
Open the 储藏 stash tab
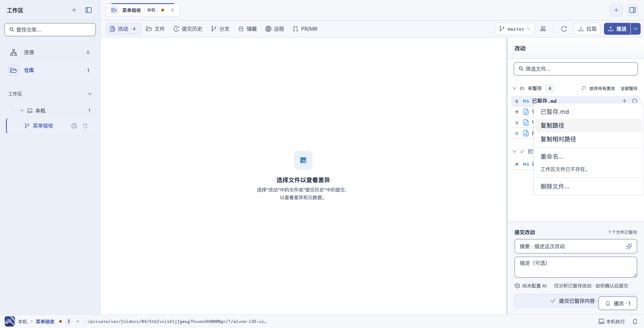coord(247,29)
